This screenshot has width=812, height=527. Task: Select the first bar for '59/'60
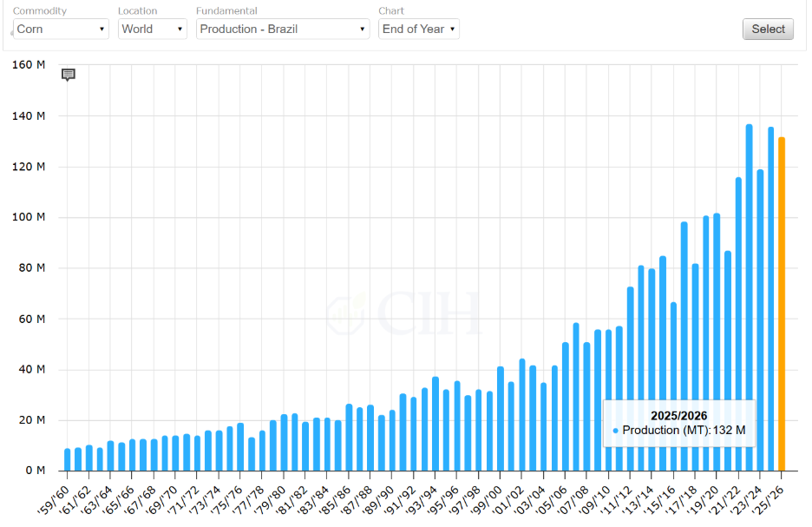[x=68, y=459]
